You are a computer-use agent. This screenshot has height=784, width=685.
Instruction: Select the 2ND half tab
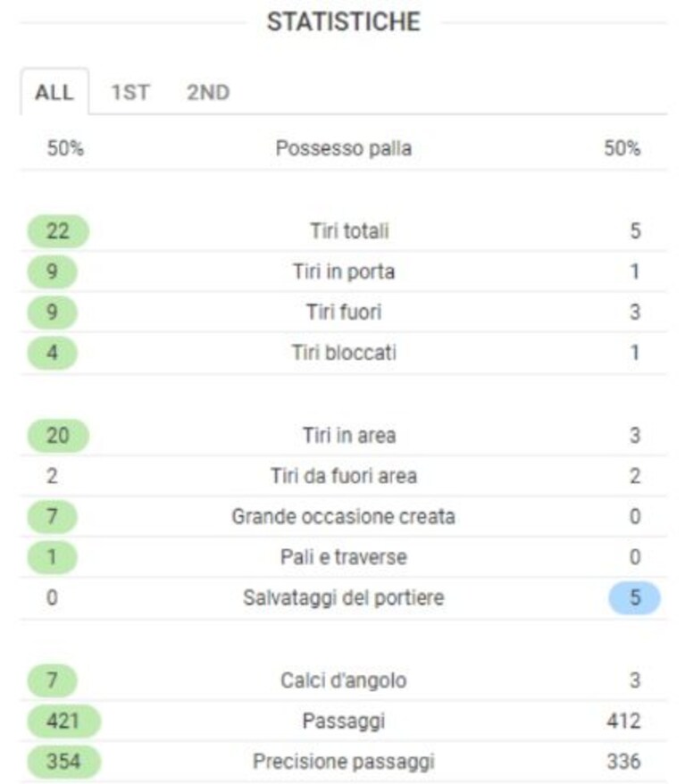point(208,92)
